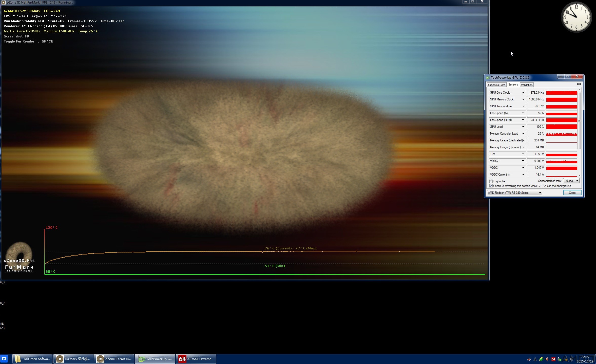Open the Memory Usage (Dedicated) dropdown
Screen dimensions: 596x364
(523, 140)
